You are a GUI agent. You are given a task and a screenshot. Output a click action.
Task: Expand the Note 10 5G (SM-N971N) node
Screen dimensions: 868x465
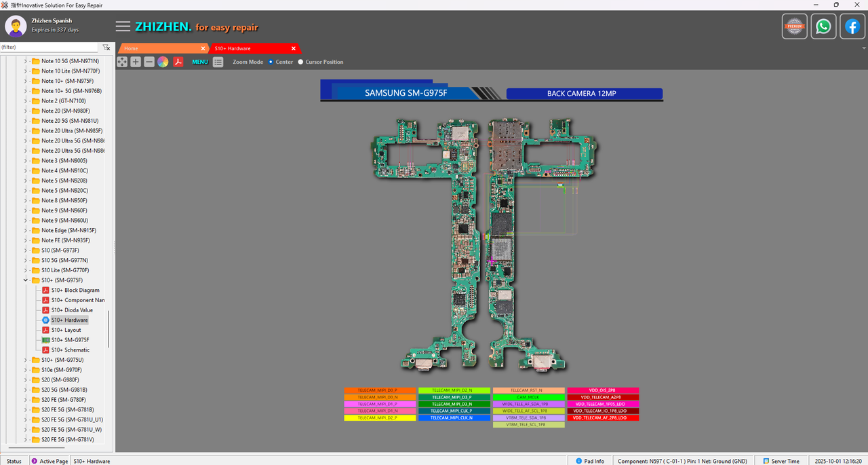pos(26,61)
